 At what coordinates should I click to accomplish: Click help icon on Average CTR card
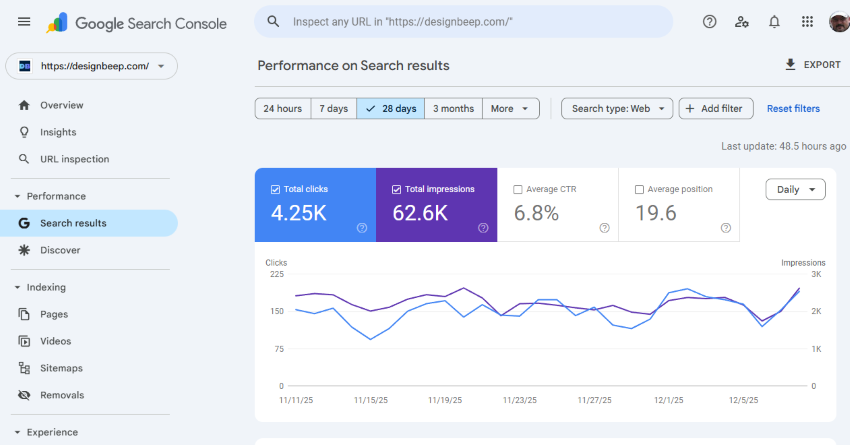coord(604,228)
